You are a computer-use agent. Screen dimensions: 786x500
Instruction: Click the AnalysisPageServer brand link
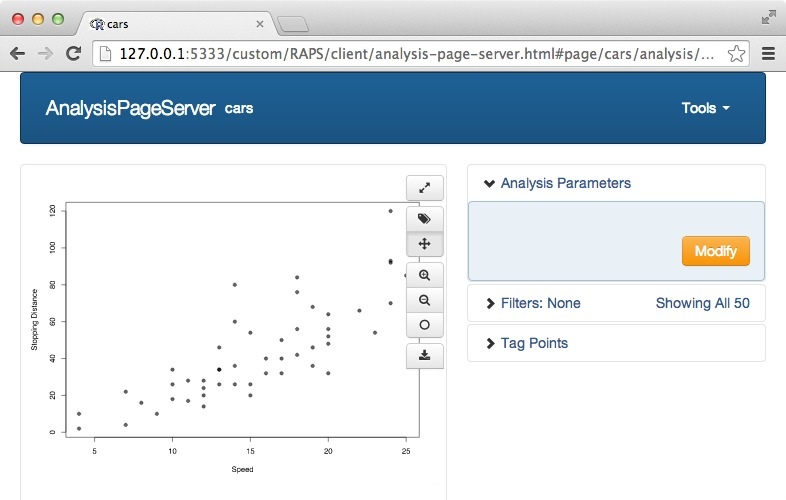[130, 108]
